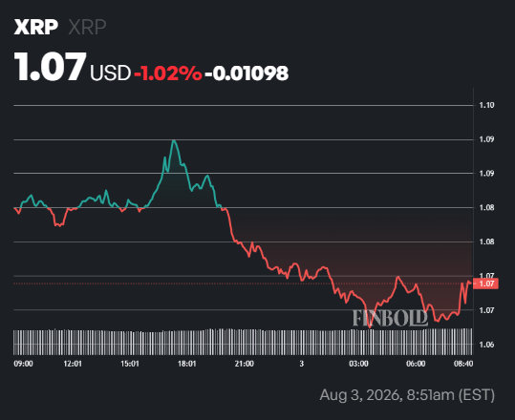Click the gray XRP ticker symbol
515x420 pixels.
[x=87, y=27]
